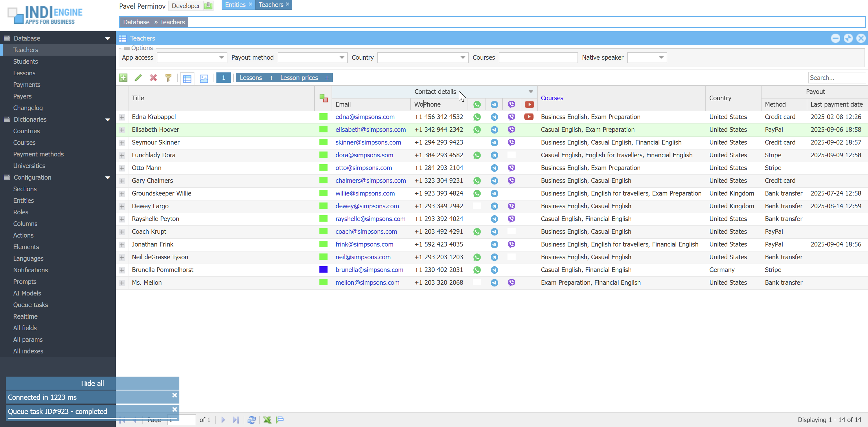This screenshot has width=868, height=427.
Task: Click Viber icon in Otto Mann row
Action: coord(511,168)
